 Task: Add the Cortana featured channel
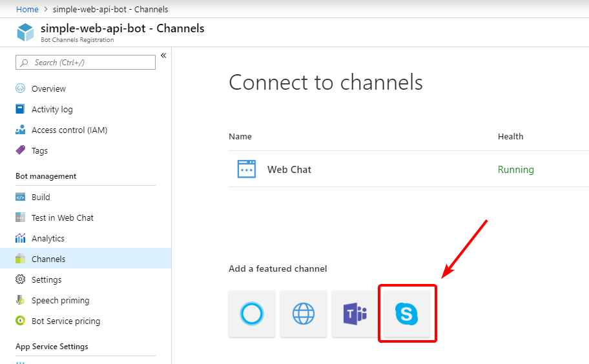point(252,314)
